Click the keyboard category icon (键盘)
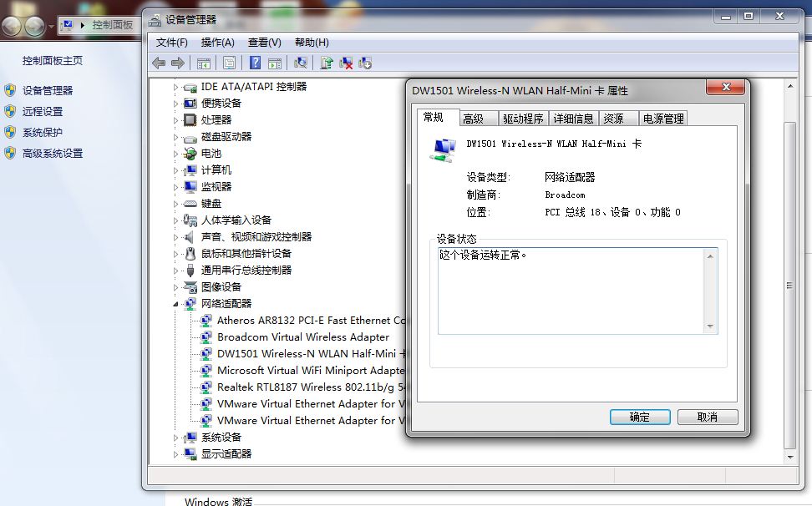This screenshot has width=812, height=506. pos(190,204)
